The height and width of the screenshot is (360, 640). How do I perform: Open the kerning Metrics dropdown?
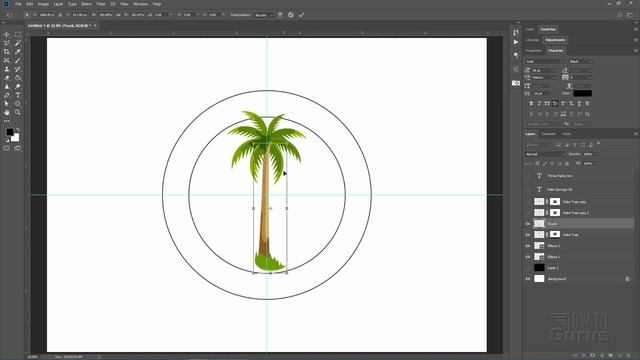pyautogui.click(x=544, y=78)
